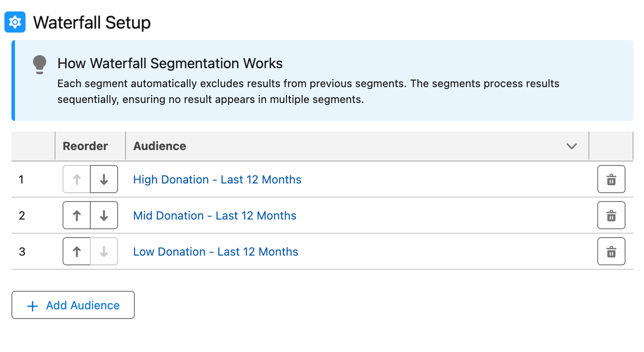Click disabled down arrow on row 3
The image size is (644, 352).
[104, 252]
